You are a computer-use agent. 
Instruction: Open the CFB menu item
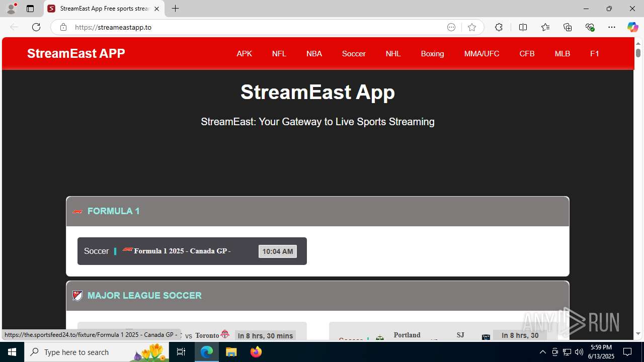pyautogui.click(x=527, y=54)
